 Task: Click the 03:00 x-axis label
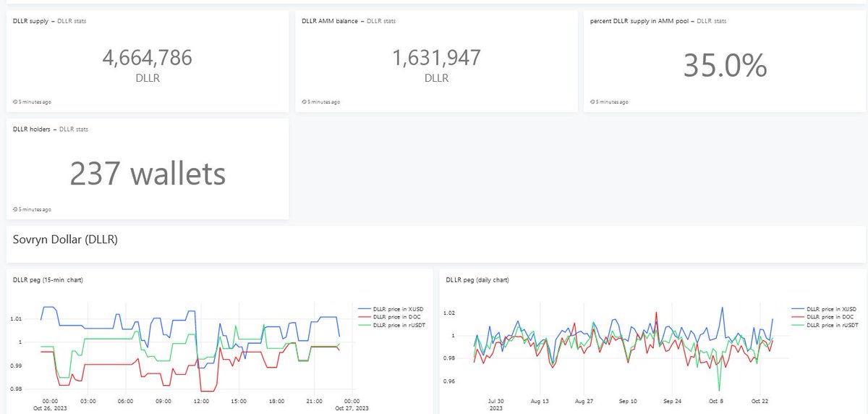tap(88, 400)
